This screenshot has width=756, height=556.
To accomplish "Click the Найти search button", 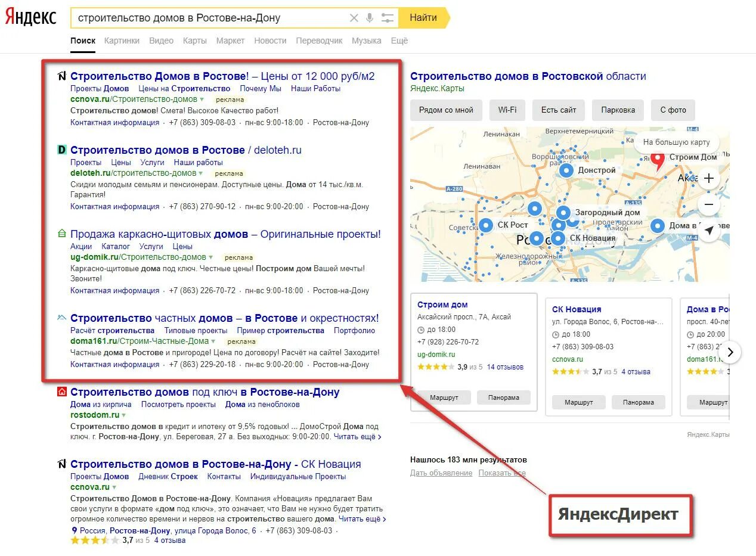I will coord(424,18).
